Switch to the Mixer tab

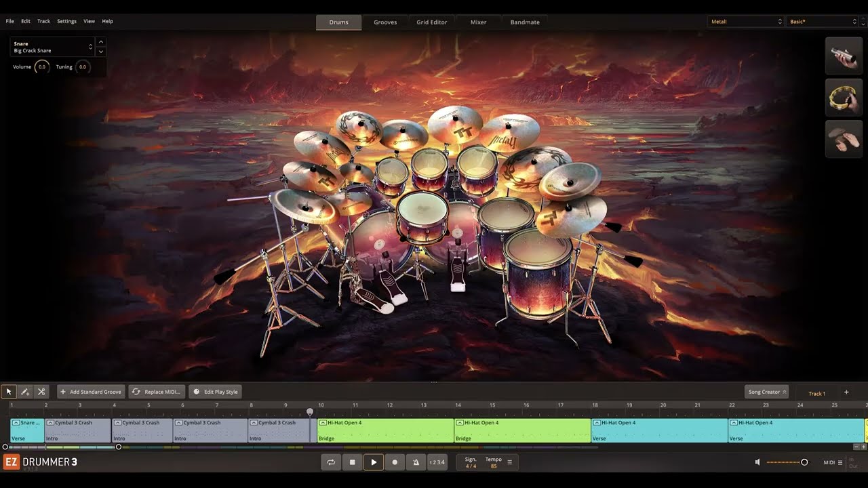479,22
